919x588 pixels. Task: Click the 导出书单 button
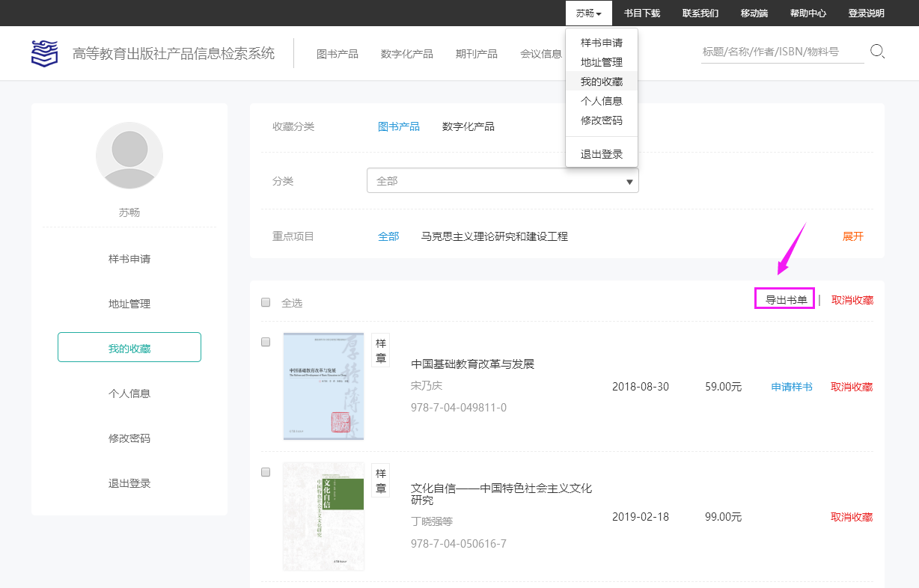(x=786, y=300)
